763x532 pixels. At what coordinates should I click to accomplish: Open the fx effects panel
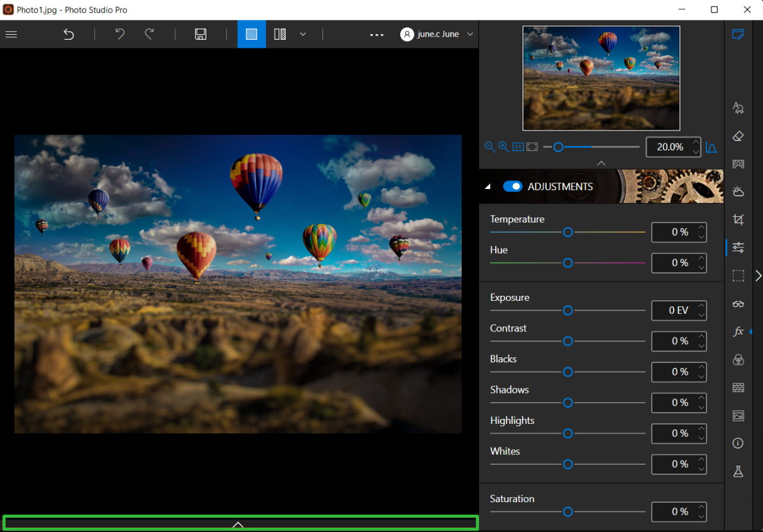tap(738, 331)
